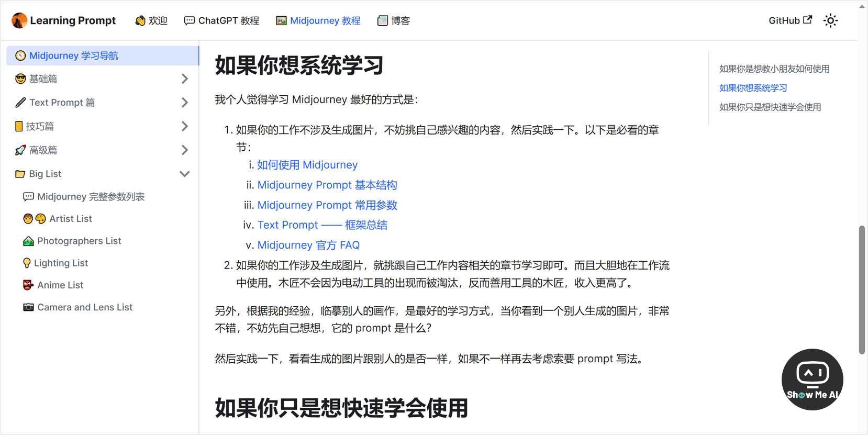Open the Show Me AI floating widget

click(813, 380)
